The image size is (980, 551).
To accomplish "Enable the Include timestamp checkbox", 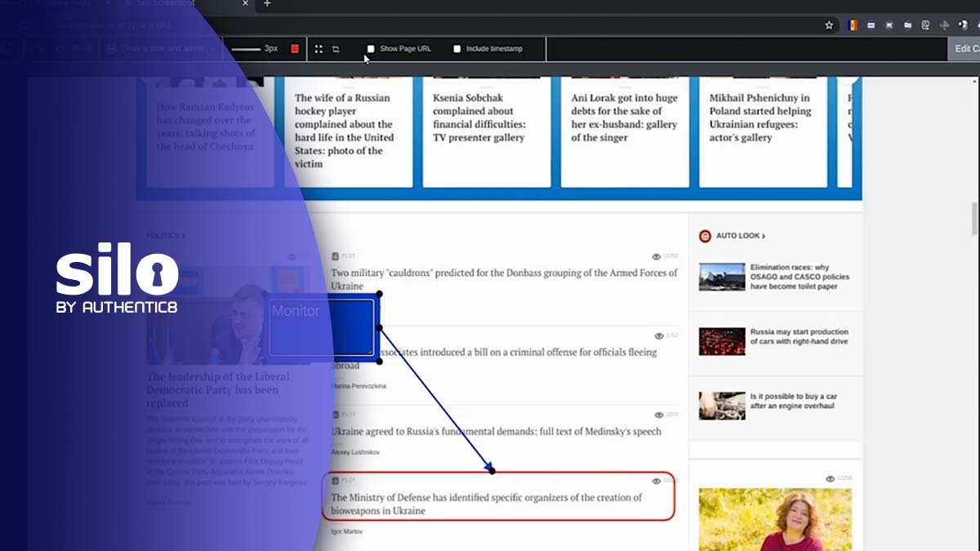I will [457, 49].
